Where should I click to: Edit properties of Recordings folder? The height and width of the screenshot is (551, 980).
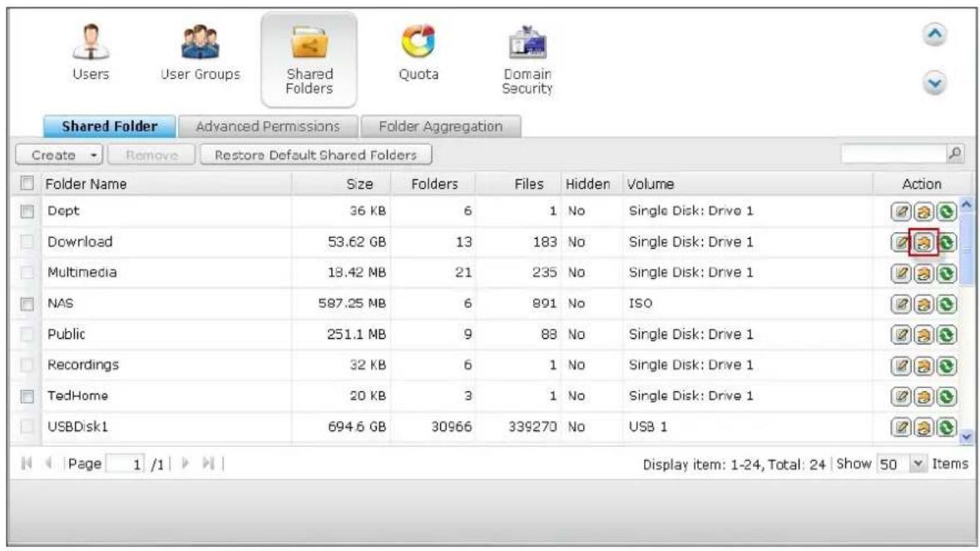coord(901,365)
